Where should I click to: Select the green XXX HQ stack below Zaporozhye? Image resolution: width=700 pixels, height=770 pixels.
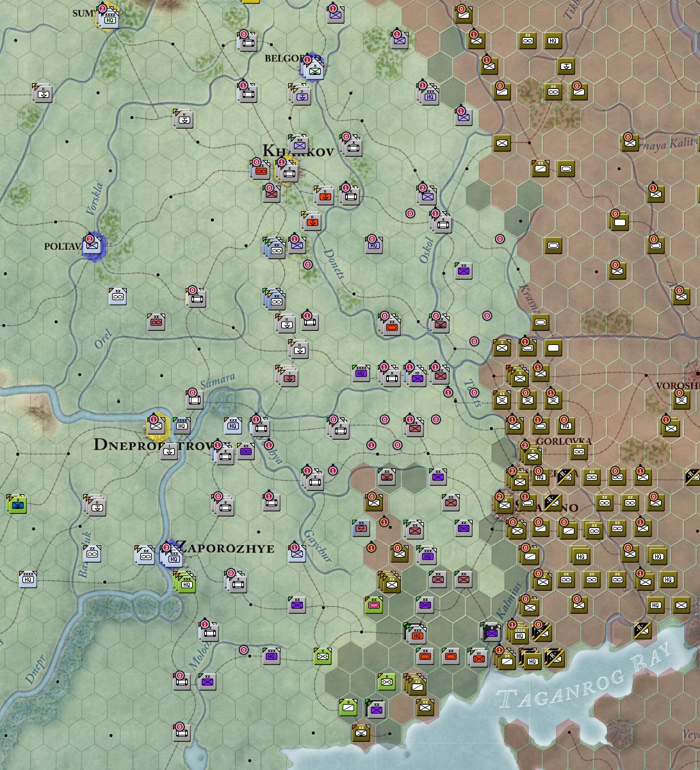point(184,581)
